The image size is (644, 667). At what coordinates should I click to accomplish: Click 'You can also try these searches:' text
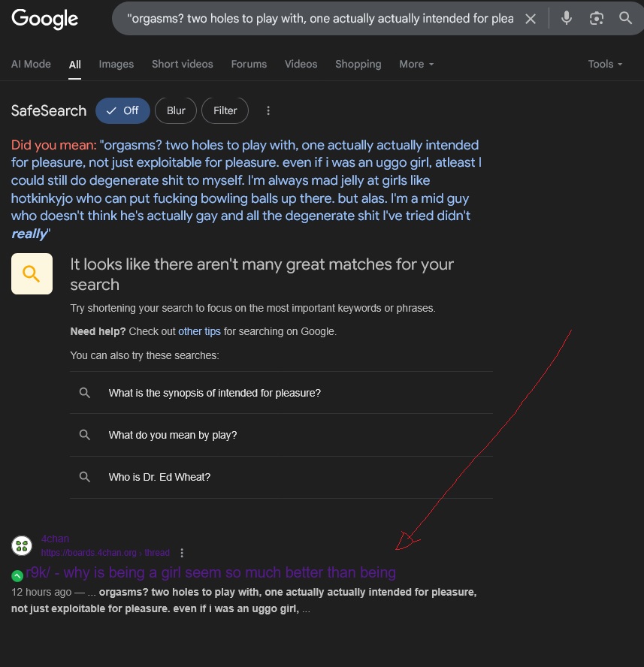point(145,355)
